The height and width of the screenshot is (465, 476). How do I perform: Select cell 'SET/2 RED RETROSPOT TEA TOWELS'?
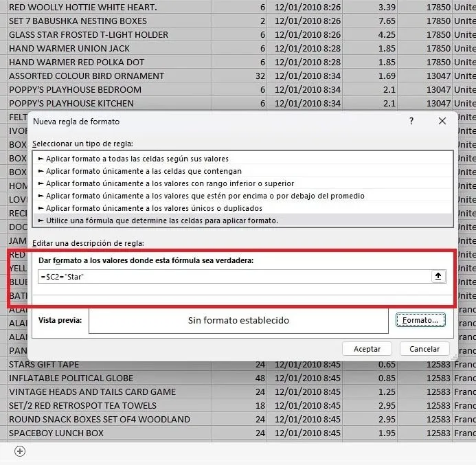(x=109, y=405)
